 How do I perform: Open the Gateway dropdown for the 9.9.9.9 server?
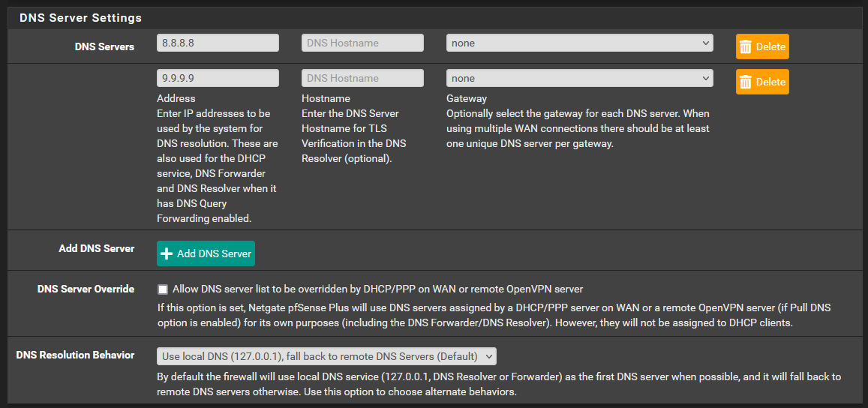(x=578, y=79)
